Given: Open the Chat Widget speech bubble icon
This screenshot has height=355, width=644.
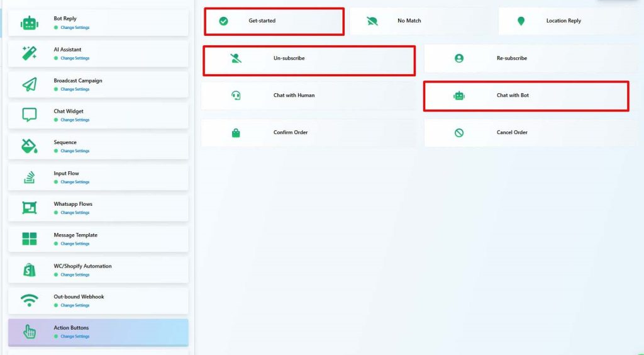Looking at the screenshot, I should click(x=29, y=115).
